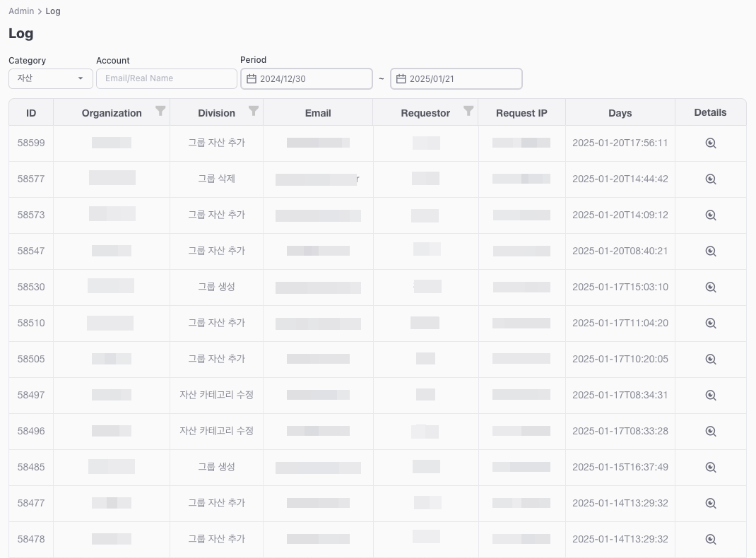Filter by Requestor using funnel icon
Viewport: 756px width, 558px height.
[x=468, y=111]
